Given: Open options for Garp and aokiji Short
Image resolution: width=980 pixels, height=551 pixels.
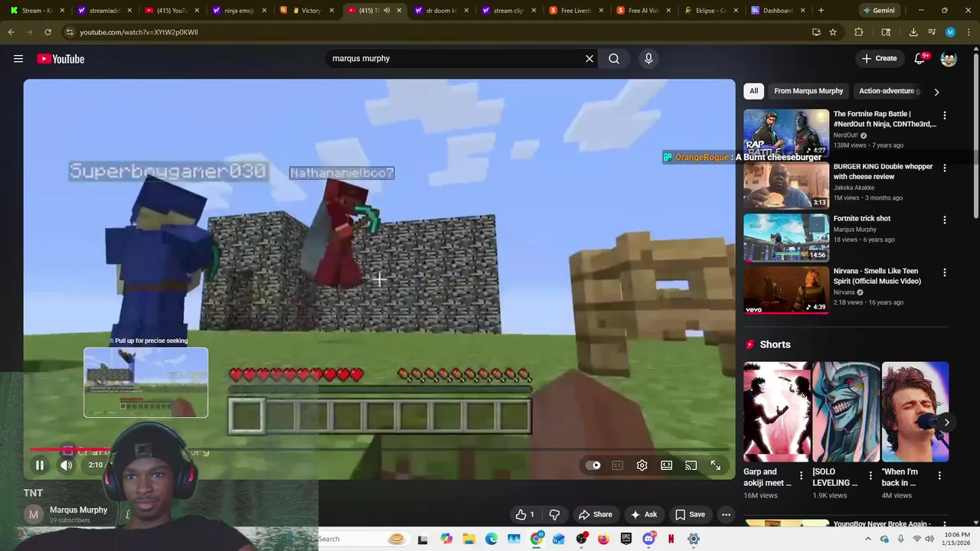Looking at the screenshot, I should pos(802,476).
